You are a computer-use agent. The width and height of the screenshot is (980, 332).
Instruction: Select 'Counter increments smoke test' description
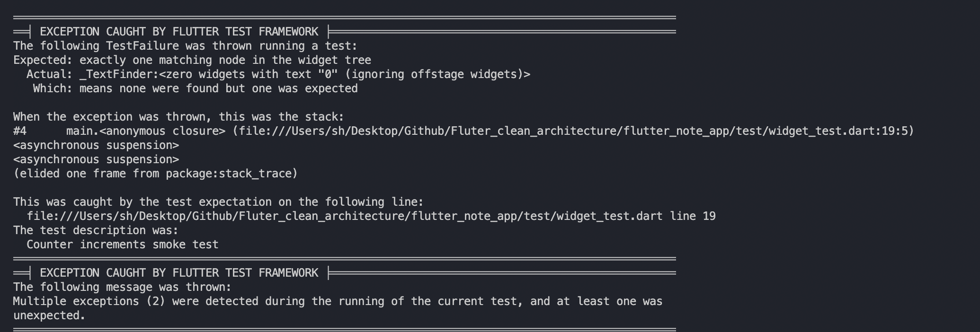[122, 245]
